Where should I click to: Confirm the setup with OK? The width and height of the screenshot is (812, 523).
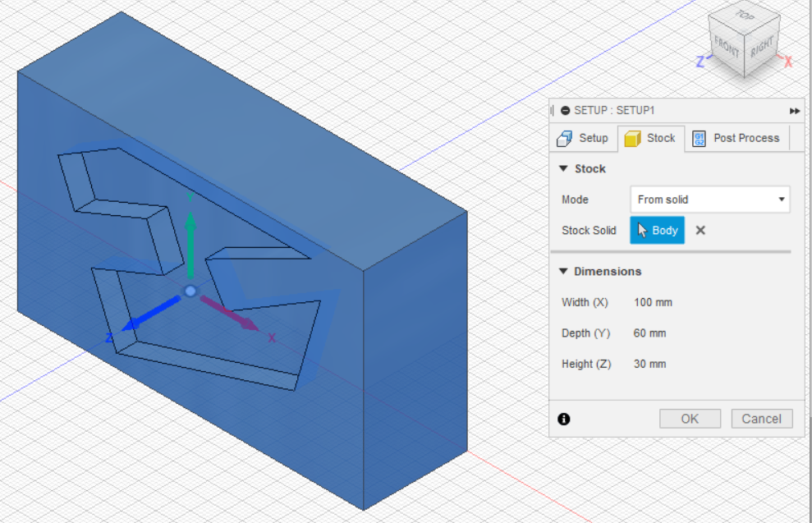click(690, 419)
